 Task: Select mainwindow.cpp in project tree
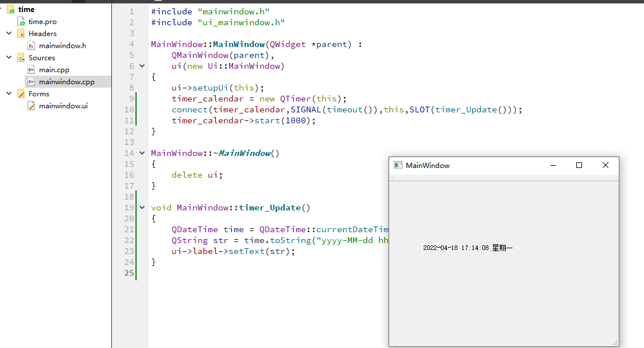click(67, 81)
